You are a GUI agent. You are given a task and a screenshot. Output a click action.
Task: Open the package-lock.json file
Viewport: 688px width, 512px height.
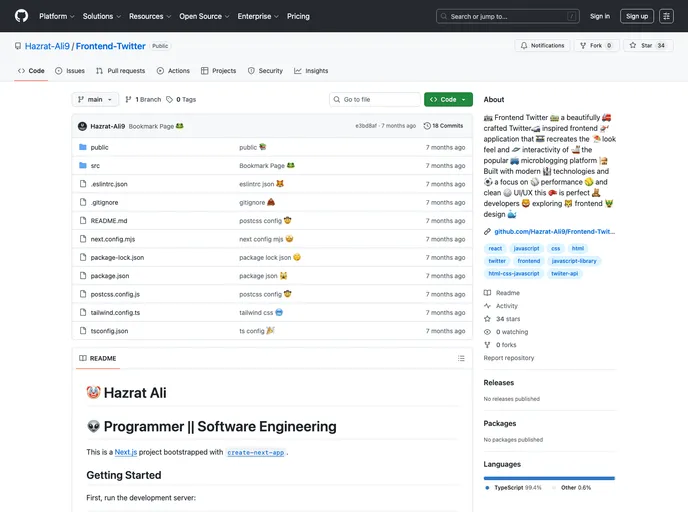117,258
